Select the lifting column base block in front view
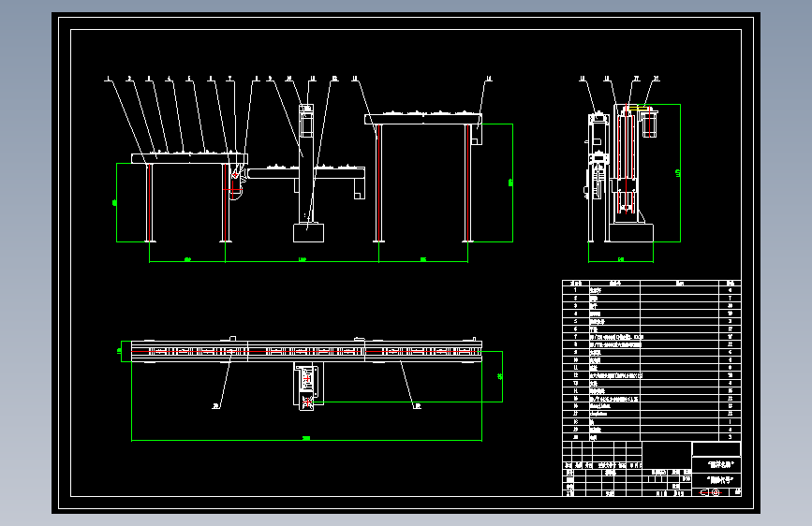This screenshot has height=526, width=812. 309,233
